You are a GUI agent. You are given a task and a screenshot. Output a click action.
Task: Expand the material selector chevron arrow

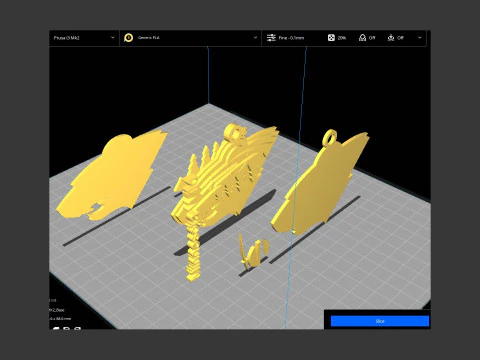tap(255, 38)
